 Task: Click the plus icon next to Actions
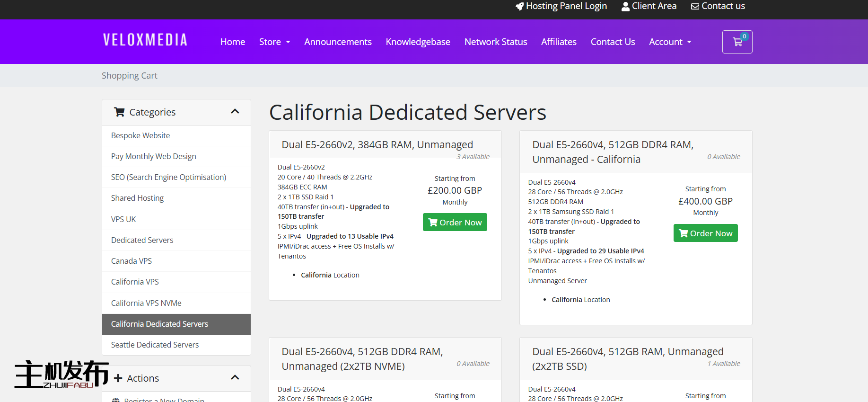click(x=118, y=378)
